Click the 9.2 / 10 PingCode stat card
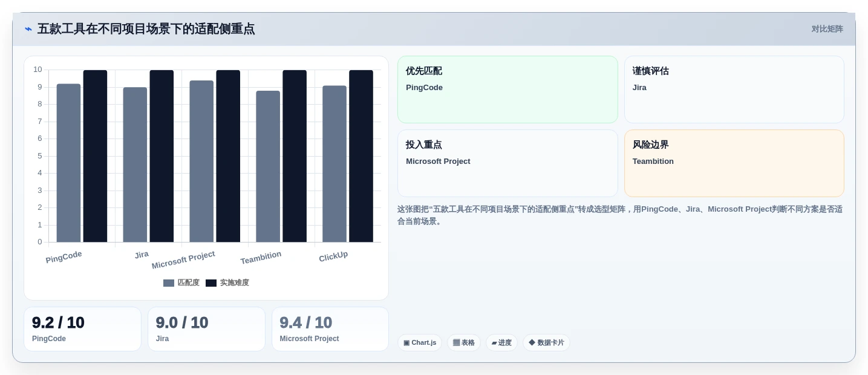This screenshot has width=868, height=375. [82, 329]
